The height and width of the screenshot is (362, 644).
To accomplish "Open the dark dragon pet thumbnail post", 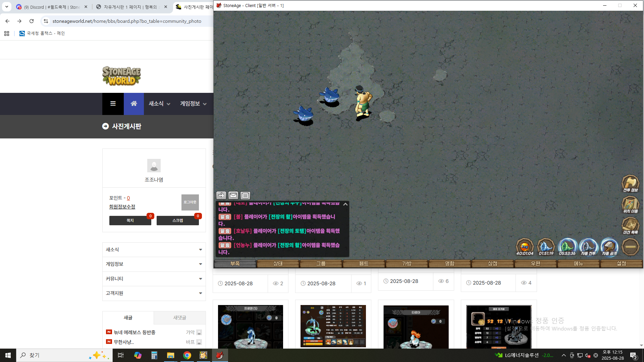I will 498,327.
